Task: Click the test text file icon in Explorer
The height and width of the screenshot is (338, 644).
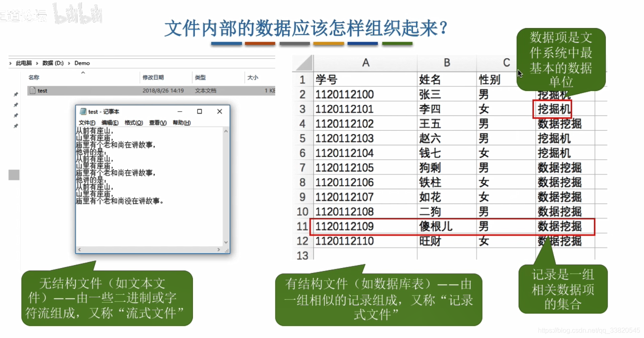Action: (x=32, y=91)
